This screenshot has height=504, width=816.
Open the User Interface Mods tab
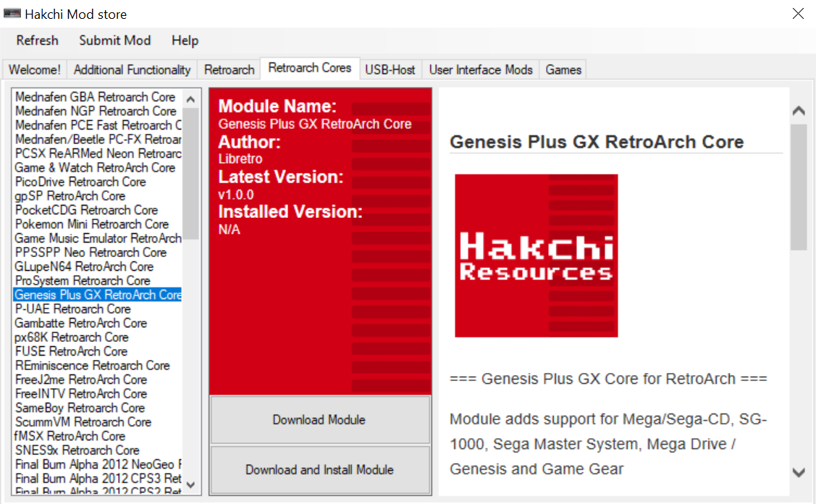pyautogui.click(x=481, y=70)
